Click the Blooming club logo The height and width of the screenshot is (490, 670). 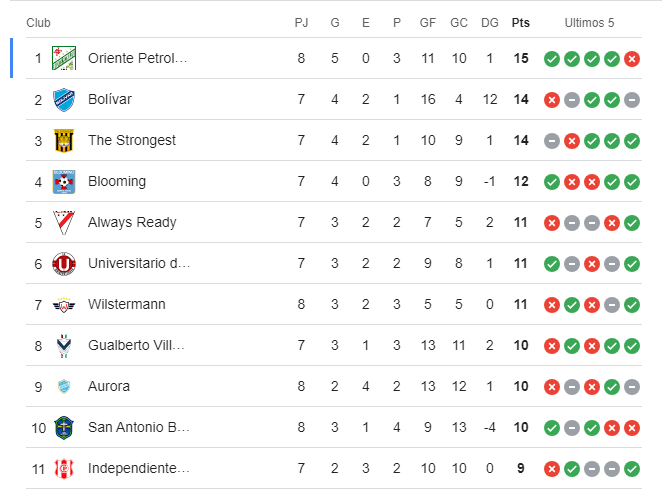click(x=64, y=182)
